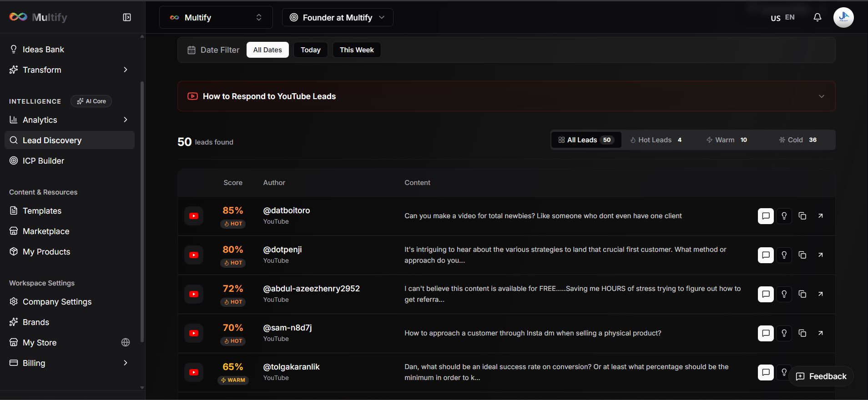Click the lightbulb icon for @sam-n8d7j
Viewport: 868px width, 400px height.
(x=784, y=333)
